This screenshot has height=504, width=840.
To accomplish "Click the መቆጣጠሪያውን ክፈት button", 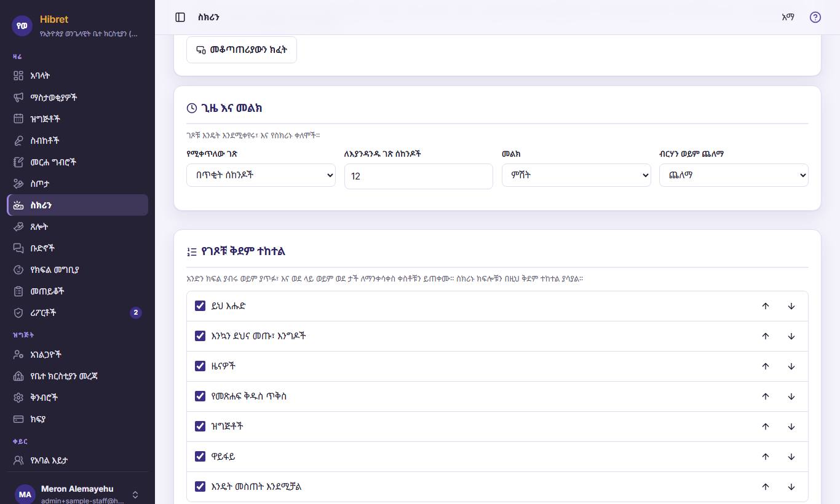I will (242, 50).
